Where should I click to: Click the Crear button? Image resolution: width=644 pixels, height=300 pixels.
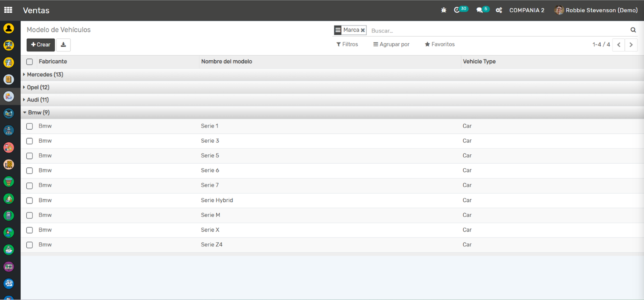pos(41,45)
